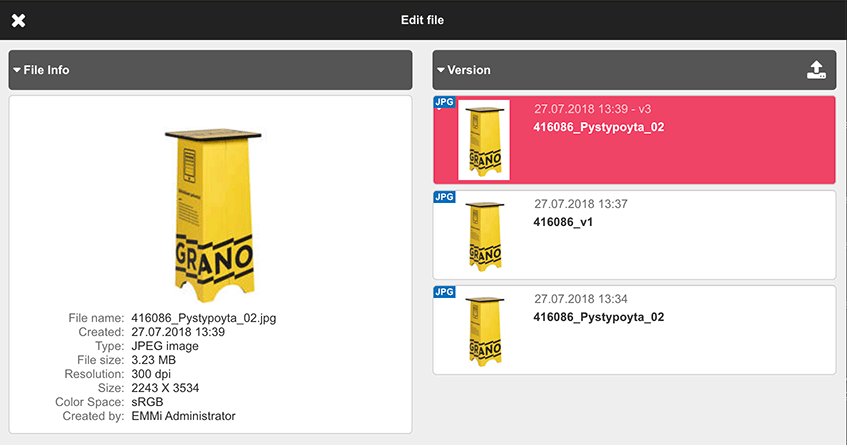Viewport: 847px width, 447px height.
Task: Click the Color Space value sRGB
Action: tap(147, 402)
